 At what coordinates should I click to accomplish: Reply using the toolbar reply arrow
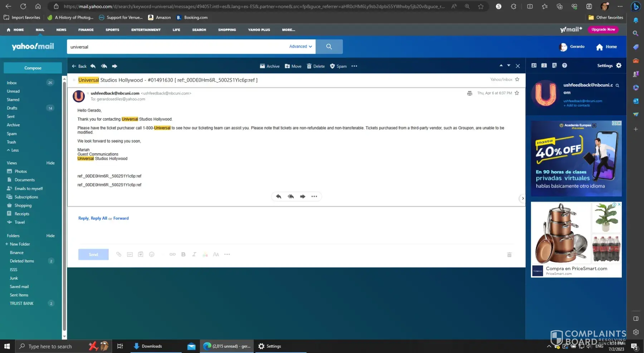[93, 66]
